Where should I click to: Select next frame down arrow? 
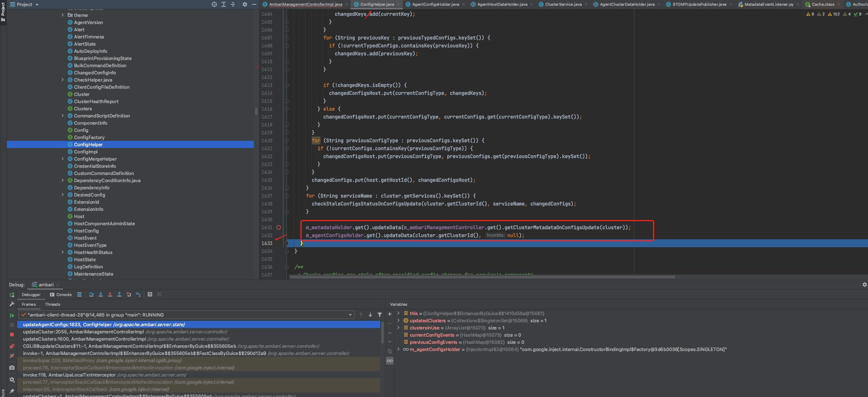pos(370,315)
